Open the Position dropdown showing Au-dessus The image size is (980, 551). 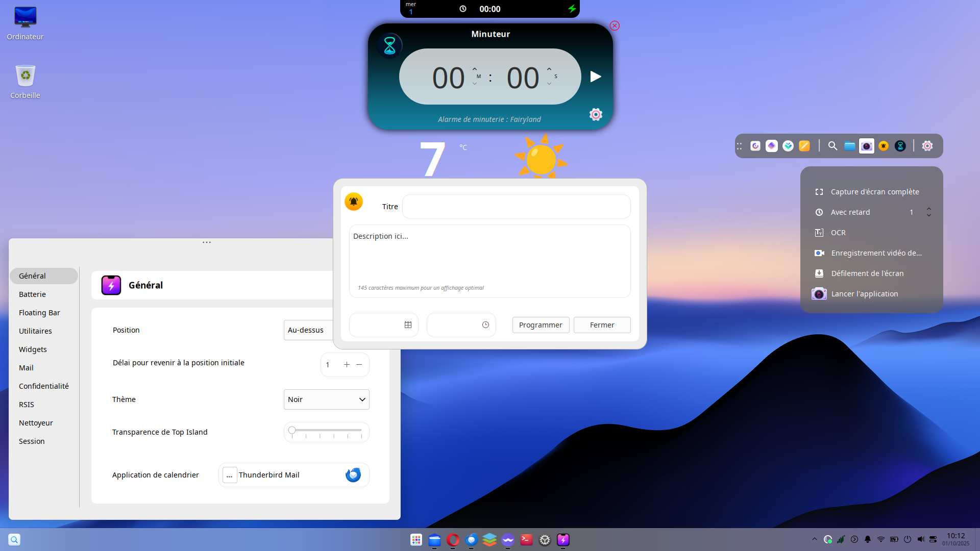[309, 330]
